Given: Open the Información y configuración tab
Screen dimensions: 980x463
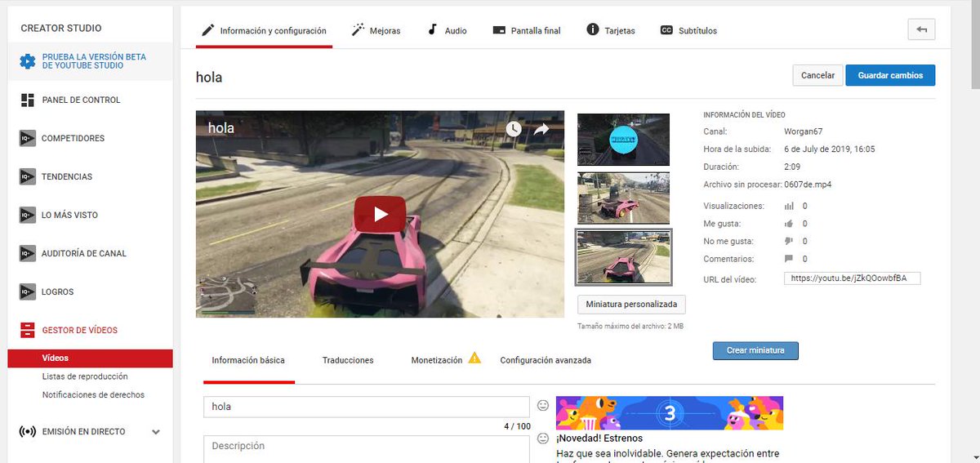Looking at the screenshot, I should [264, 31].
